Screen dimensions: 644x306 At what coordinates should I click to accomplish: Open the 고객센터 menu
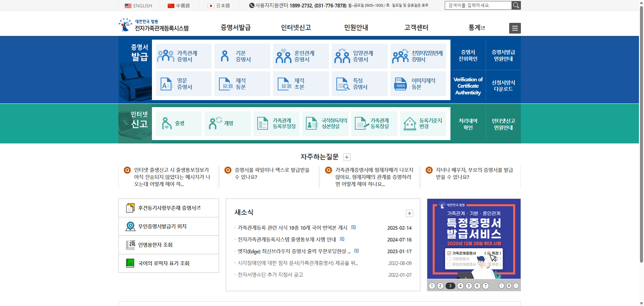pos(416,28)
